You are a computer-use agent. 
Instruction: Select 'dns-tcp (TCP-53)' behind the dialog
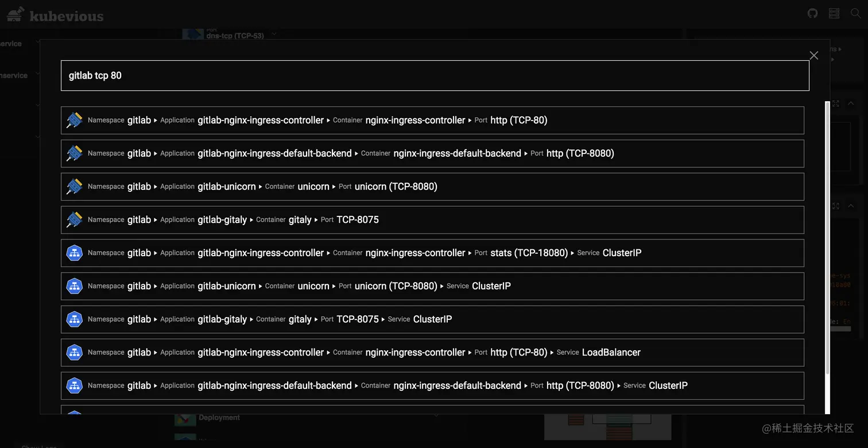(x=235, y=36)
